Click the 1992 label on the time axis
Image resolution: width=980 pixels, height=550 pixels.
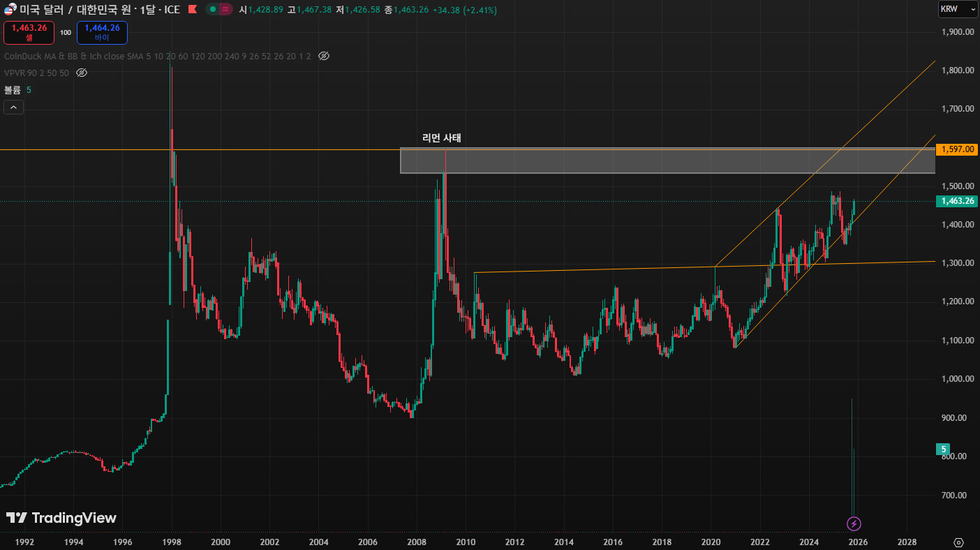coord(24,542)
